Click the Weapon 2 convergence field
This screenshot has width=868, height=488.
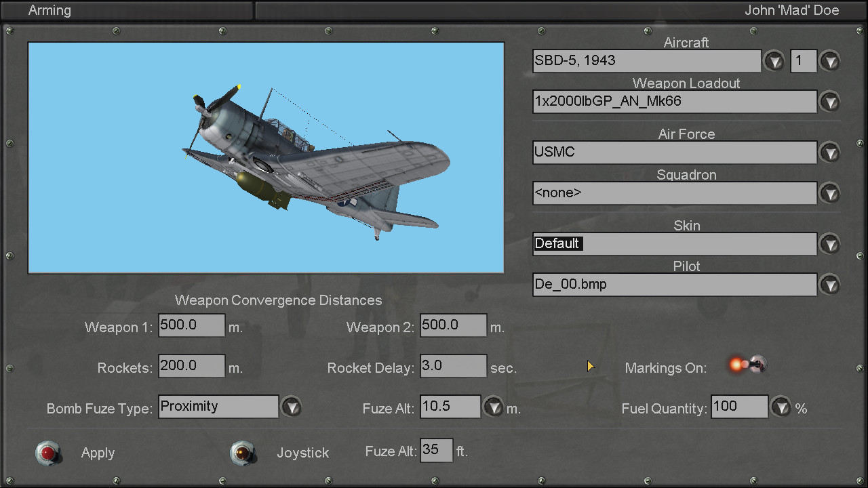454,325
